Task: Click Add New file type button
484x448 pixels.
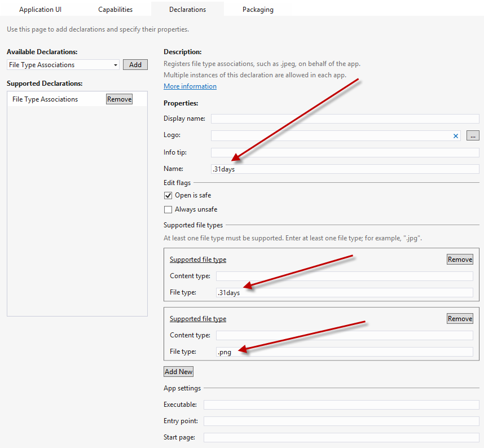Action: coord(178,372)
